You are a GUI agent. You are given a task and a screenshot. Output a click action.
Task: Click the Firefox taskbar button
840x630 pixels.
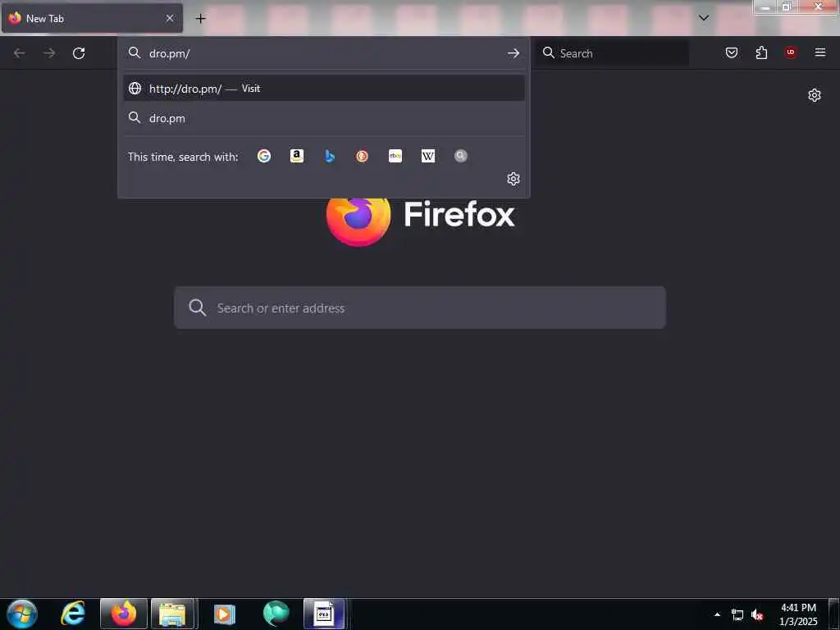click(124, 614)
